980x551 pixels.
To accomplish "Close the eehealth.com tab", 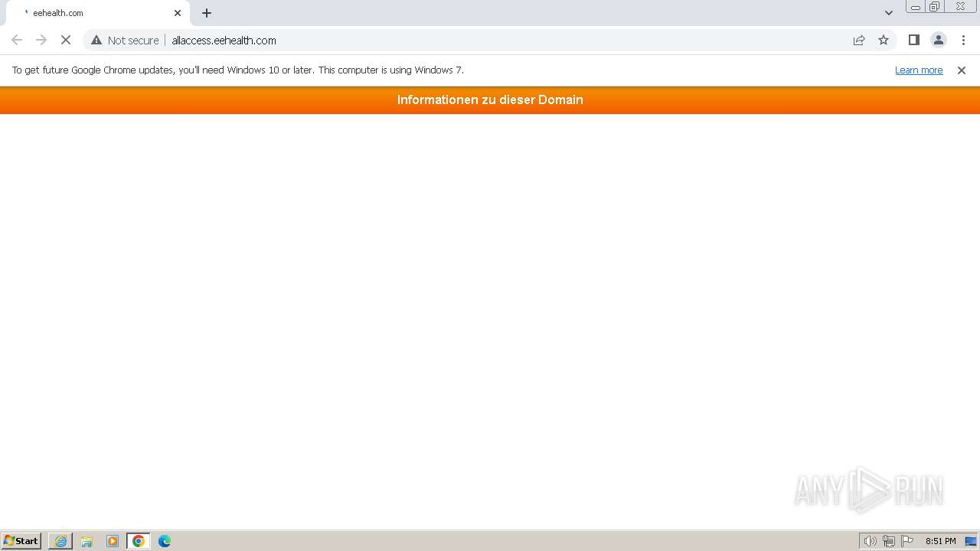I will 178,13.
